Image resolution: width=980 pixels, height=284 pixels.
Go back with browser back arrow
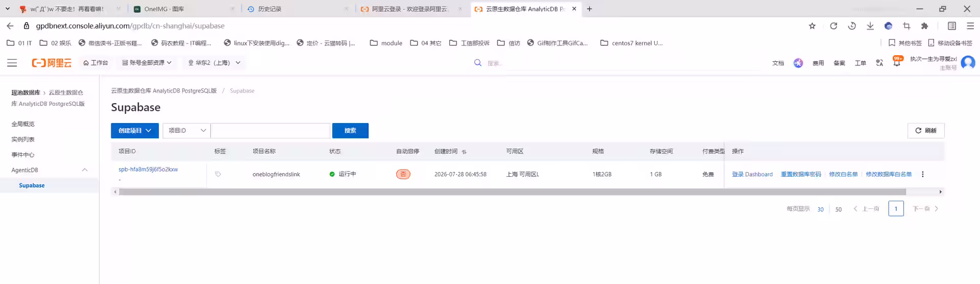click(x=10, y=26)
